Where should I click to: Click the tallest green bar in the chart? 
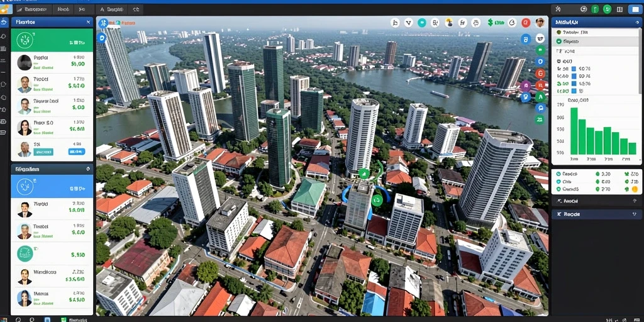coord(574,131)
